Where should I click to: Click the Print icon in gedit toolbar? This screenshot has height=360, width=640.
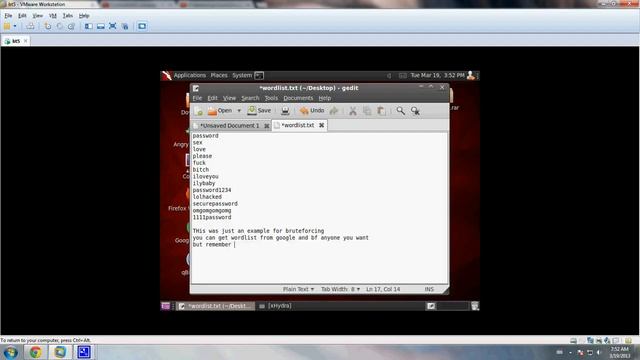tap(285, 111)
